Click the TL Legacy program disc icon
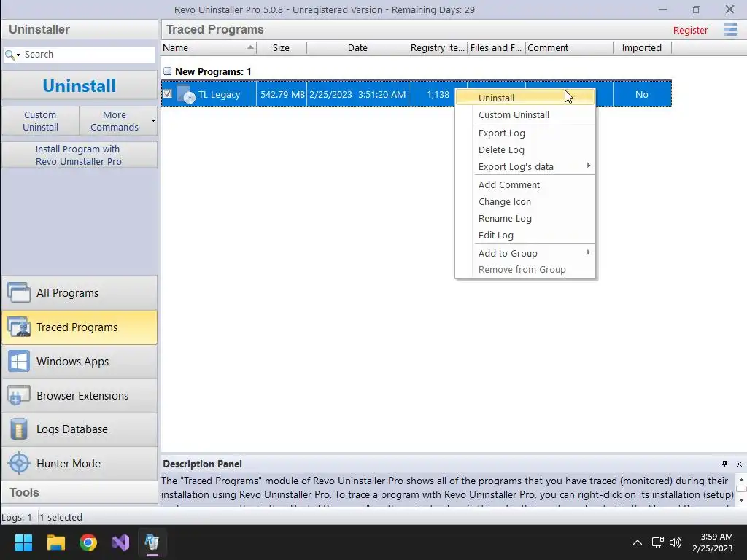Image resolution: width=747 pixels, height=560 pixels. 185,94
